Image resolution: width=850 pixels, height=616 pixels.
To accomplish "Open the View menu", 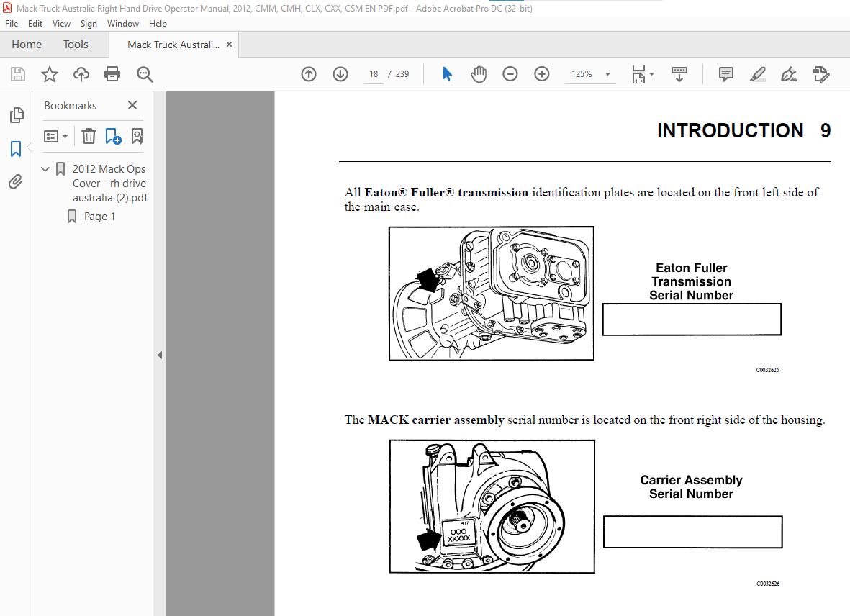I will [x=61, y=23].
